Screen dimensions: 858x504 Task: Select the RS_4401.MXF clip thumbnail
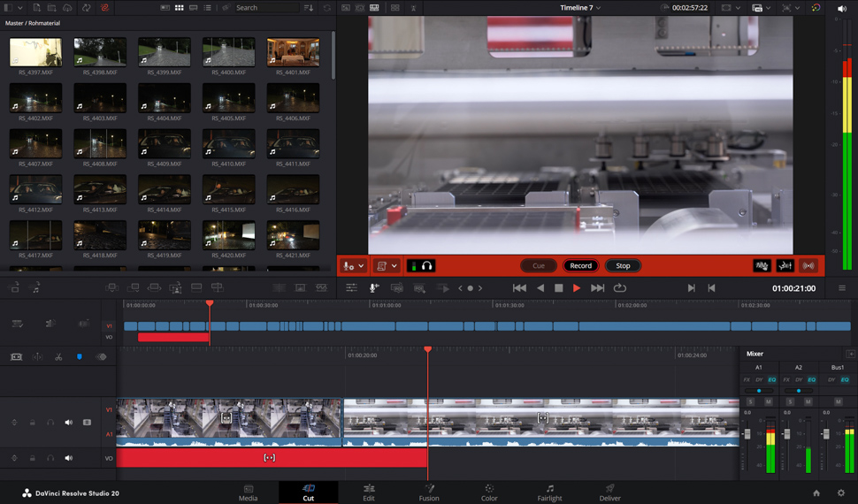tap(293, 53)
